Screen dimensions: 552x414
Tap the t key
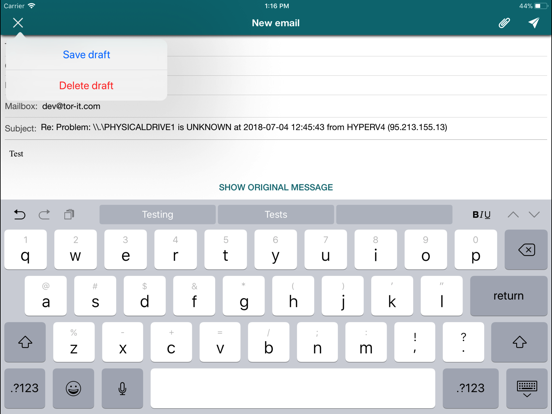click(x=225, y=250)
